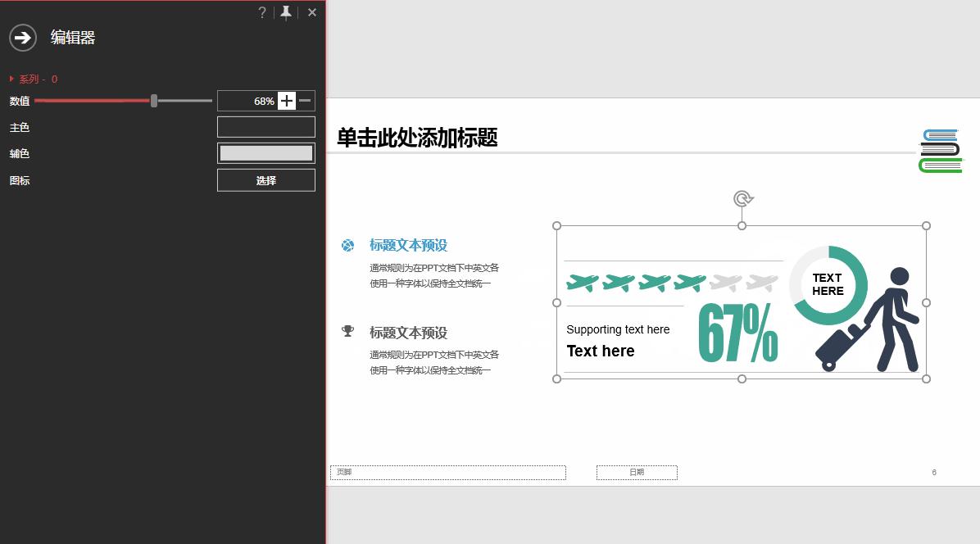Open the 辅色 color swatch
Image resolution: width=980 pixels, height=544 pixels.
point(265,152)
